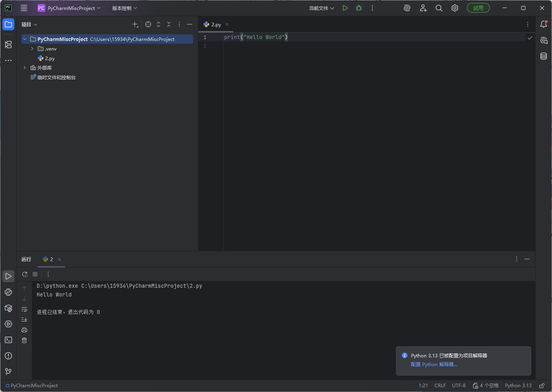Screen dimensions: 552x392
Task: Run the current file with the green play icon
Action: [x=345, y=8]
